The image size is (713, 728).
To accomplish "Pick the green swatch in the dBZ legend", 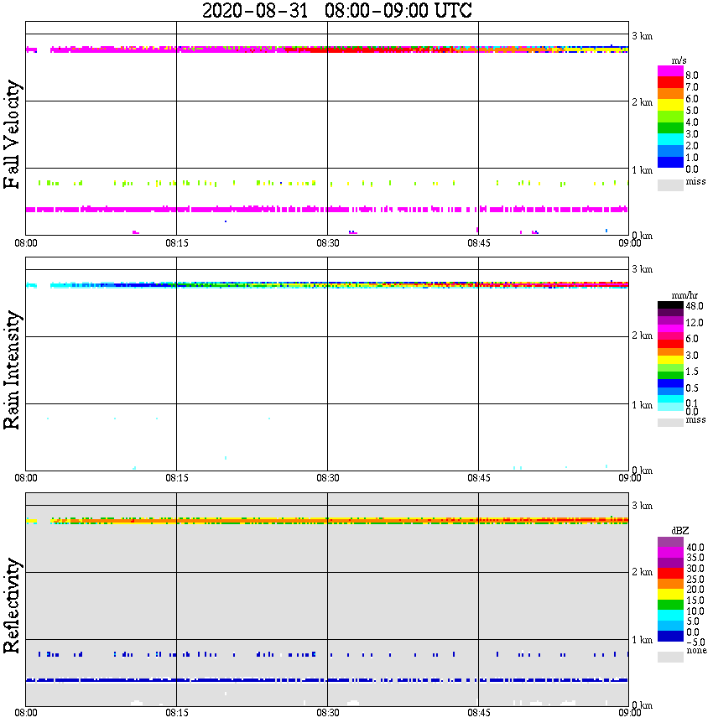I will pos(670,605).
